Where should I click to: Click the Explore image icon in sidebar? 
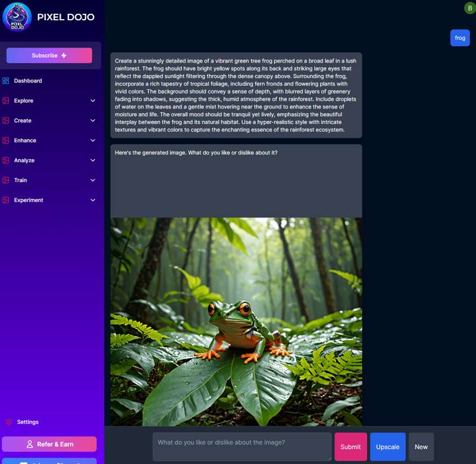point(6,101)
